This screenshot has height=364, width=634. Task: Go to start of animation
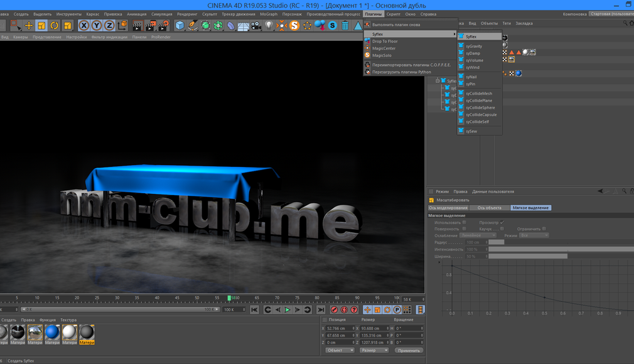[254, 310]
